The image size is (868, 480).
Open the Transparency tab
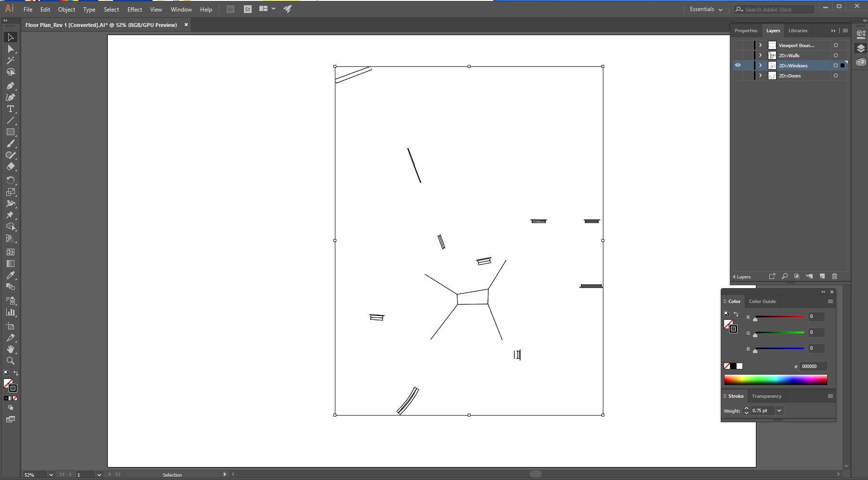click(766, 396)
